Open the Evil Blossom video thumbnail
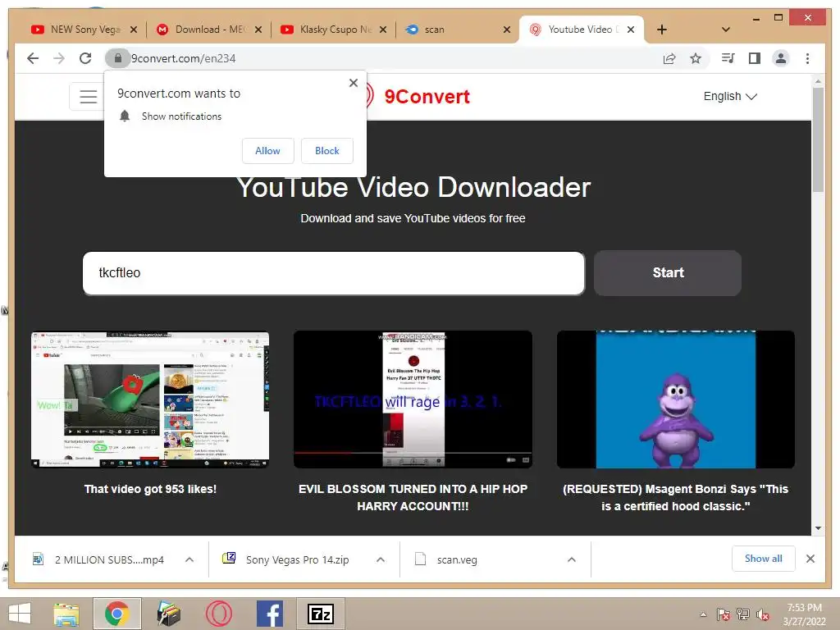840x630 pixels. (x=413, y=399)
